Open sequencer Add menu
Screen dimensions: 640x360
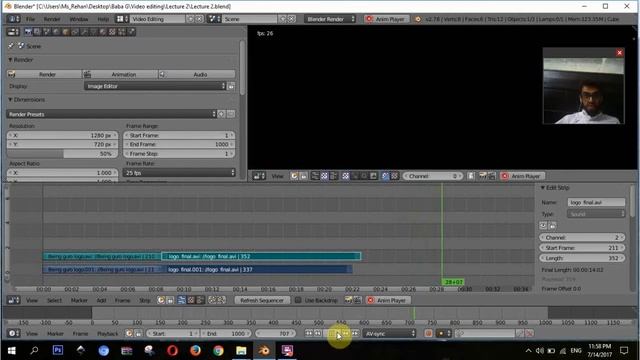pos(101,300)
